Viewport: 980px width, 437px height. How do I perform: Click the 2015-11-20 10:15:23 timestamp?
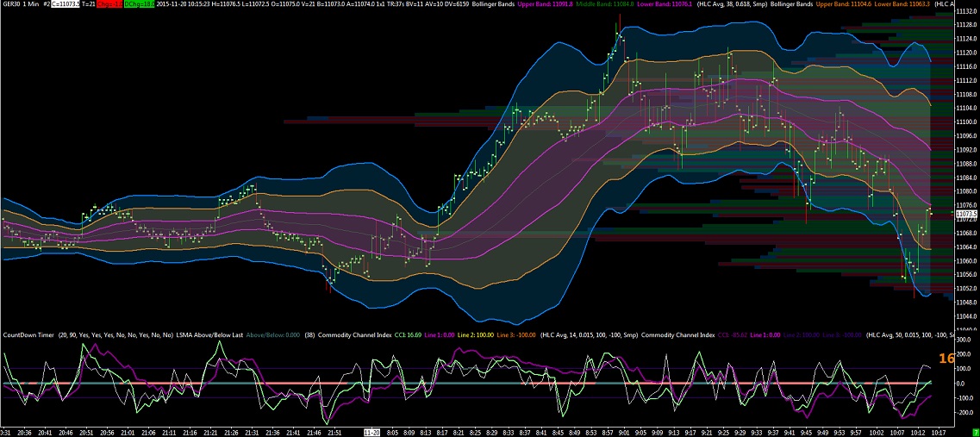183,3
